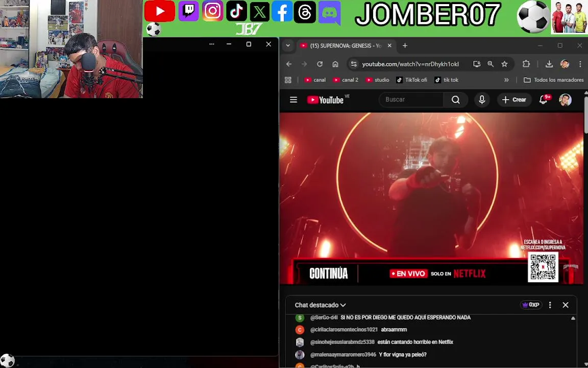Open the canal 2 bookmark
The image size is (588, 368).
coord(346,80)
